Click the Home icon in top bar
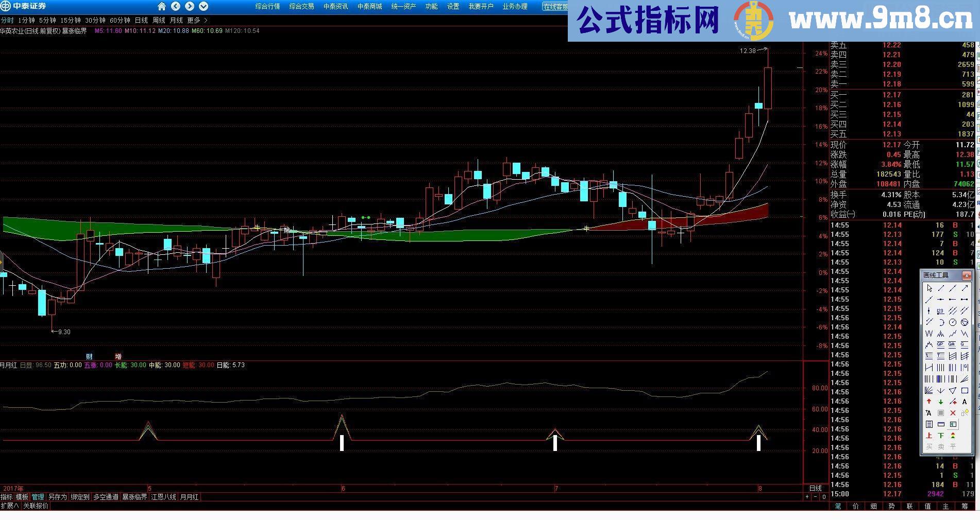980x520 pixels. coord(162,6)
